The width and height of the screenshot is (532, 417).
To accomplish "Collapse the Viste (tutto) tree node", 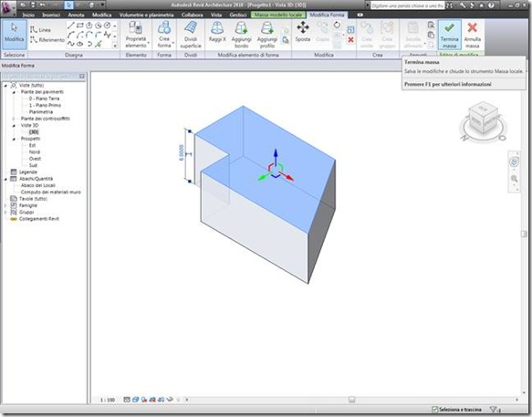I will click(5, 86).
